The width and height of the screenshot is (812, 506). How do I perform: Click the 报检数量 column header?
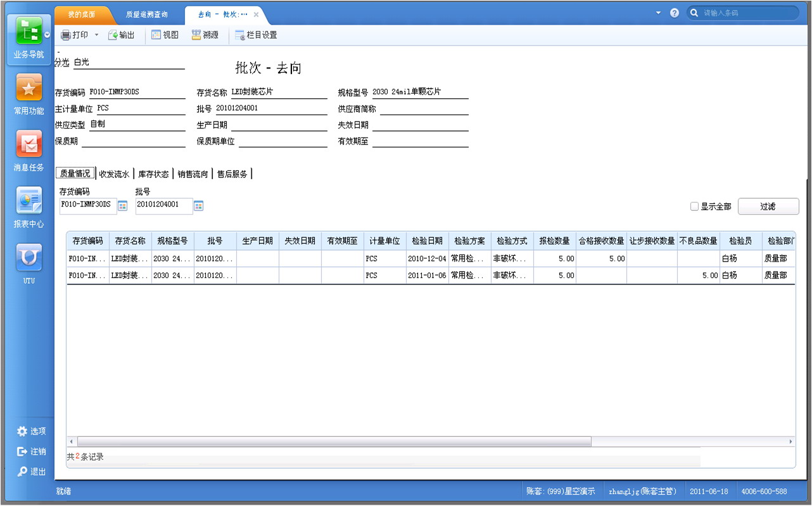pyautogui.click(x=555, y=241)
